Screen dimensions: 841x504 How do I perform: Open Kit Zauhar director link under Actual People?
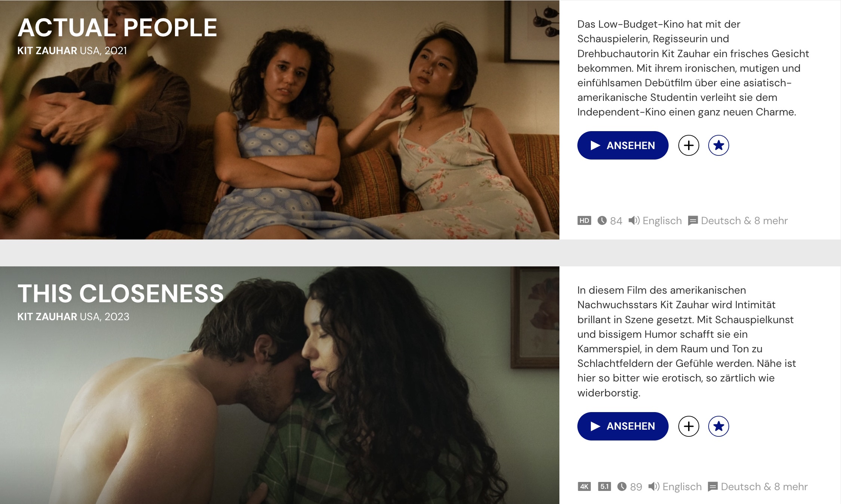click(47, 50)
